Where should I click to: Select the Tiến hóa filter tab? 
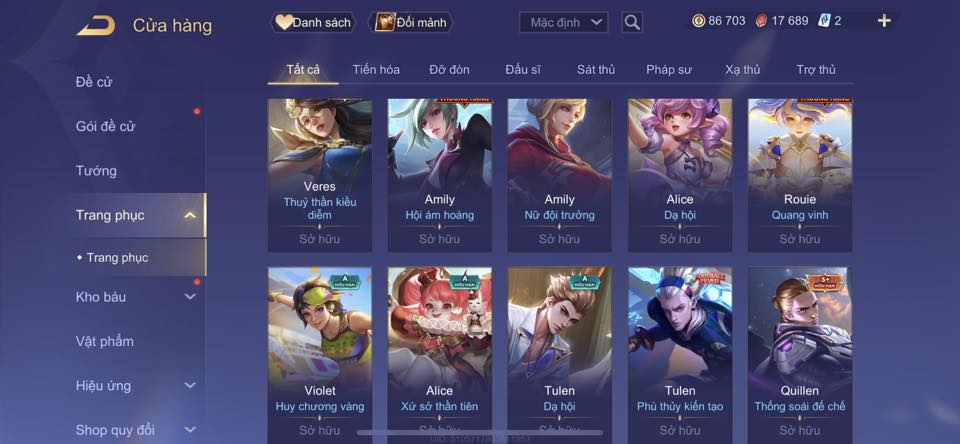pos(376,70)
